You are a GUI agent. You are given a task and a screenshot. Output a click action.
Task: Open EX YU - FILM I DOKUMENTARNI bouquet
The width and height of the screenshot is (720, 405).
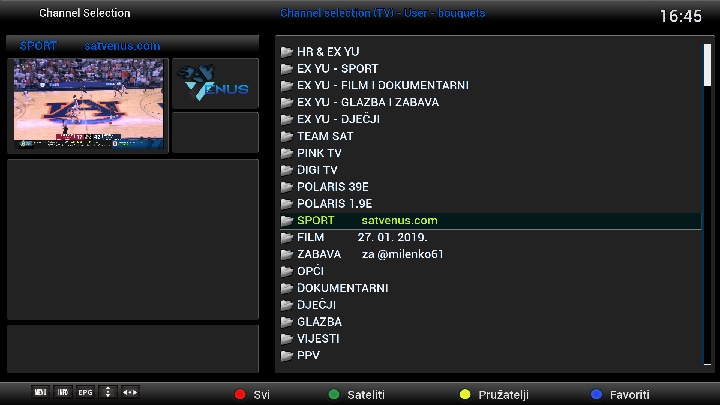490,85
